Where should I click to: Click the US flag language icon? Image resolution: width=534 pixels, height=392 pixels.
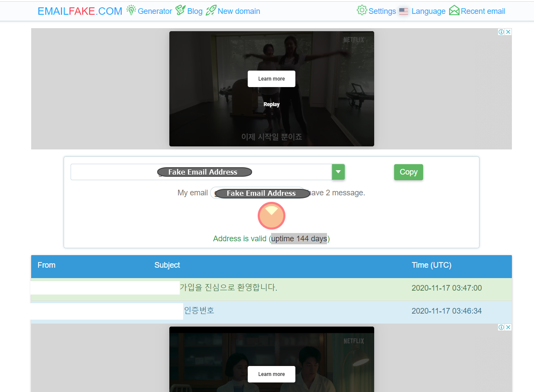click(404, 11)
